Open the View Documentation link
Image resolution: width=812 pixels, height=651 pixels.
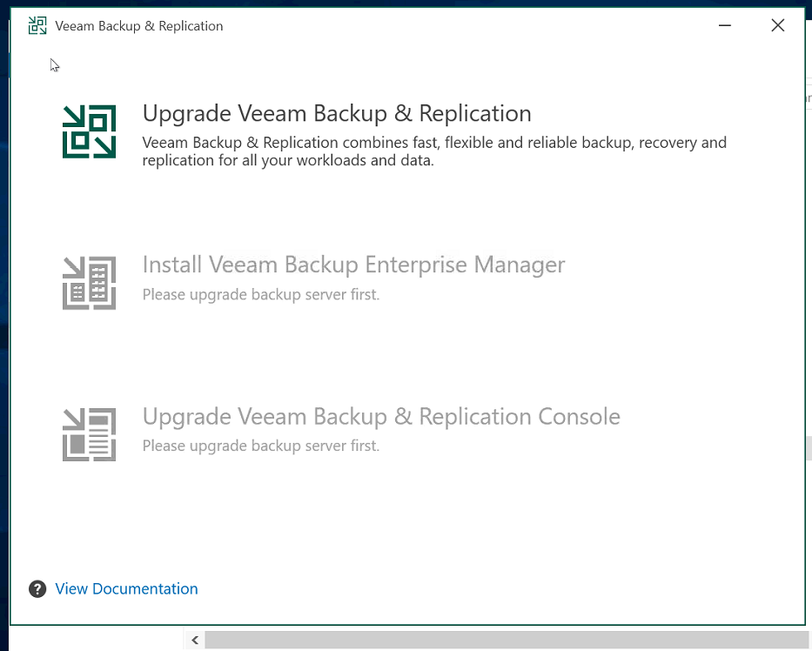tap(126, 589)
